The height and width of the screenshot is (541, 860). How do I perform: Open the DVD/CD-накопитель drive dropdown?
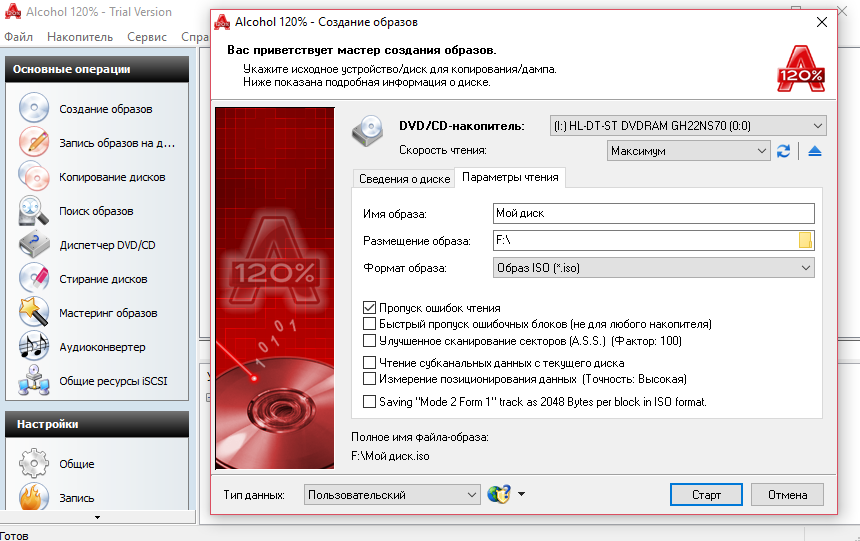(x=688, y=126)
